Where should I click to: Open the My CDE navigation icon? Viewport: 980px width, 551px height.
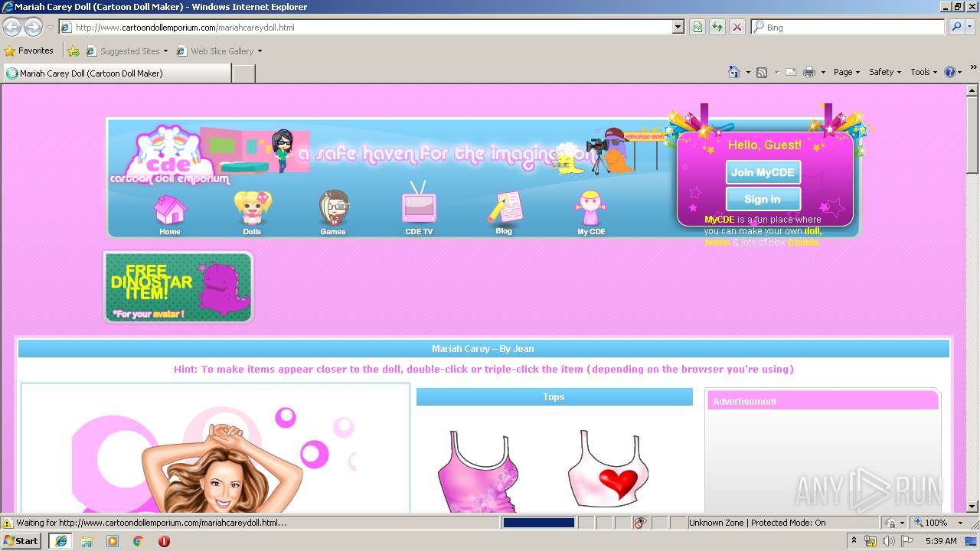click(591, 214)
